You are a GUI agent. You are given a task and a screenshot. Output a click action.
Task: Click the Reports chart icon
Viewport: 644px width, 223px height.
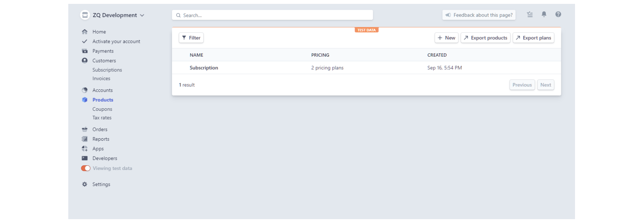[84, 139]
